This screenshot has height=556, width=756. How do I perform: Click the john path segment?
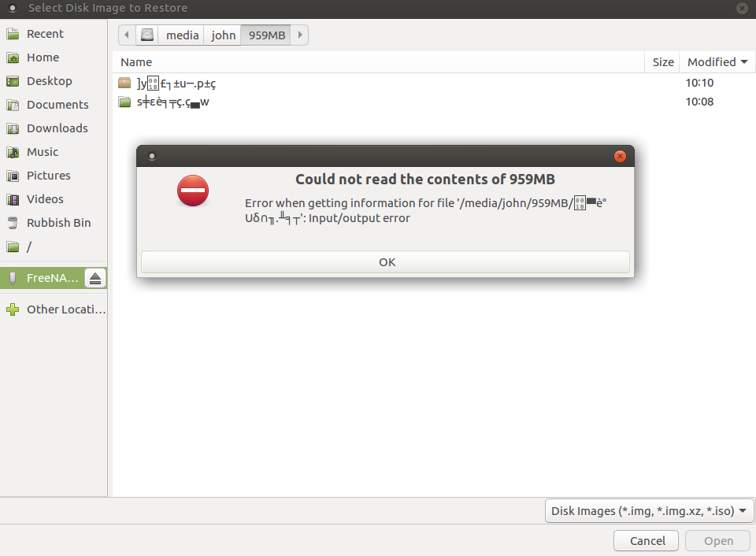[x=223, y=35]
